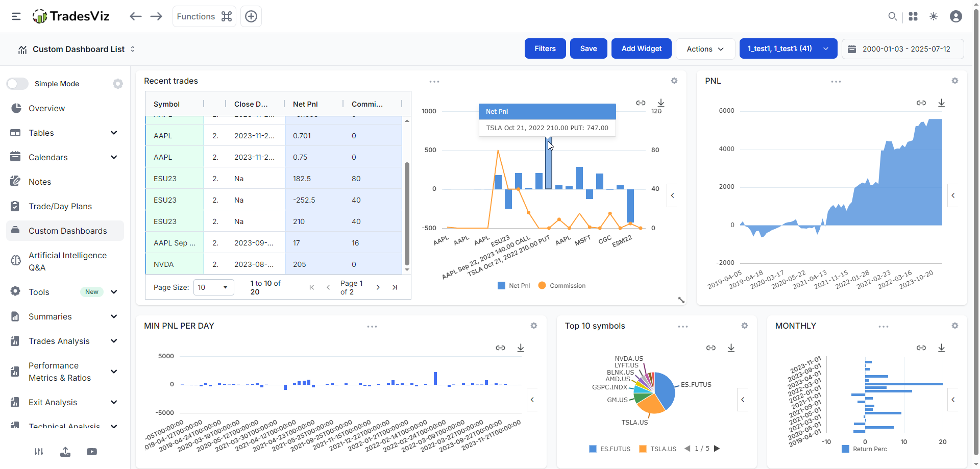Open the Custom Dashboard List selector
Image resolution: width=980 pixels, height=469 pixels.
tap(77, 49)
